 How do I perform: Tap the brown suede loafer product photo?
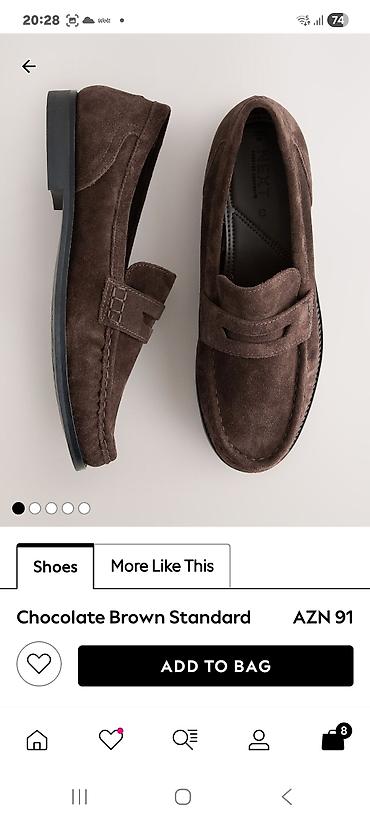click(185, 280)
